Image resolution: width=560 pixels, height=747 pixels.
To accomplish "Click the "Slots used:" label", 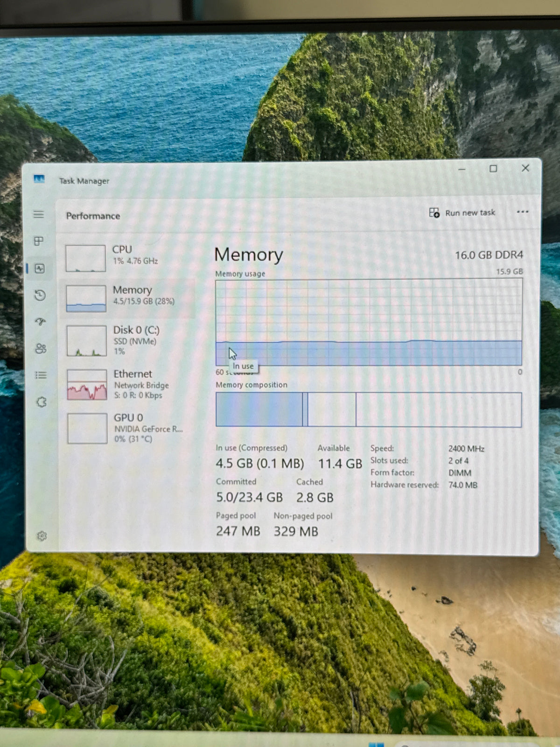I will [389, 460].
